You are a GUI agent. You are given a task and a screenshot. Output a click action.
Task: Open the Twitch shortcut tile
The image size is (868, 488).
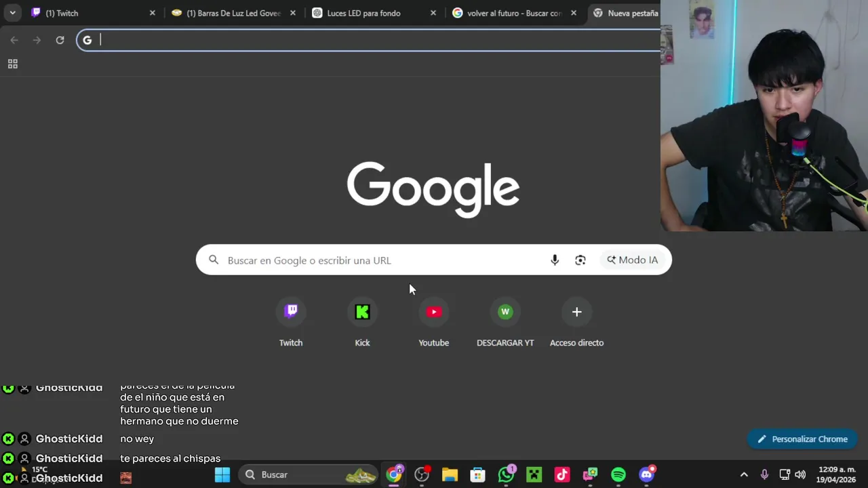291,323
